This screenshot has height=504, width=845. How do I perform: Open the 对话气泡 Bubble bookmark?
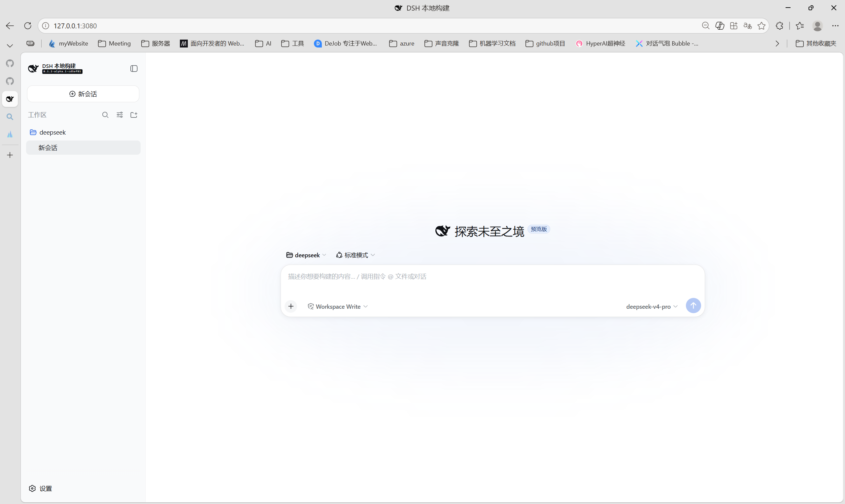point(667,44)
